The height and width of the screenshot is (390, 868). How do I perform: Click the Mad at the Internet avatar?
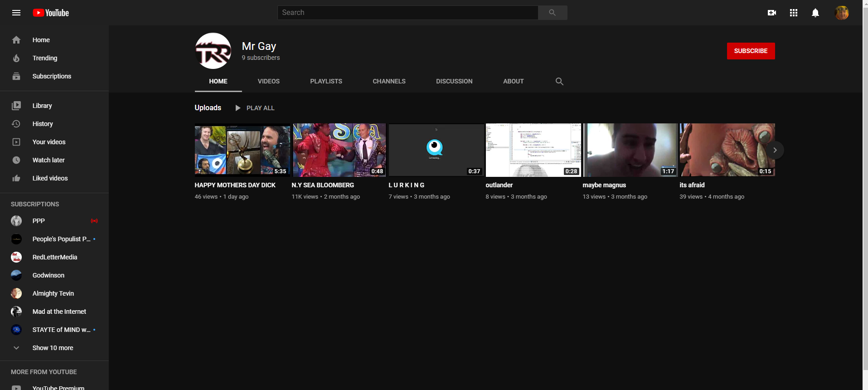point(16,312)
